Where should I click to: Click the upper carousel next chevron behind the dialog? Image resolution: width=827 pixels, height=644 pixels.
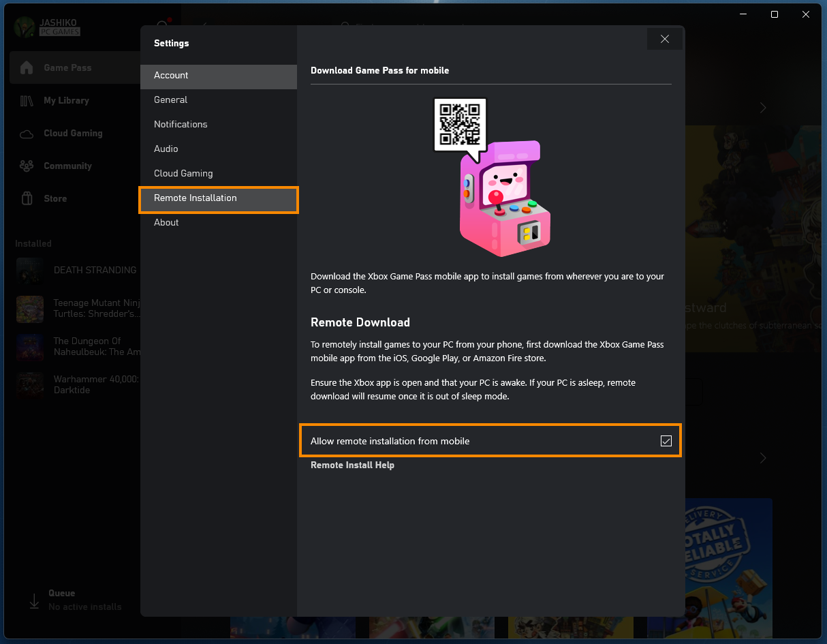[763, 108]
